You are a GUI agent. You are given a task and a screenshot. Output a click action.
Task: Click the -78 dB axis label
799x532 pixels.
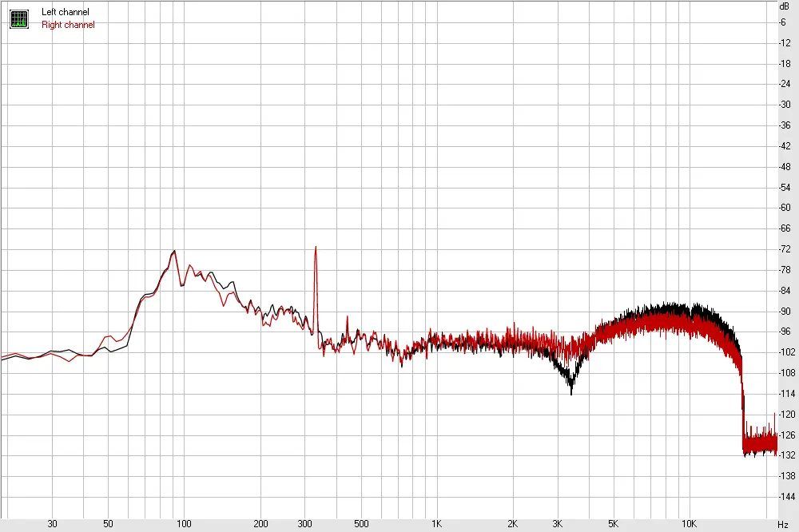pyautogui.click(x=785, y=269)
